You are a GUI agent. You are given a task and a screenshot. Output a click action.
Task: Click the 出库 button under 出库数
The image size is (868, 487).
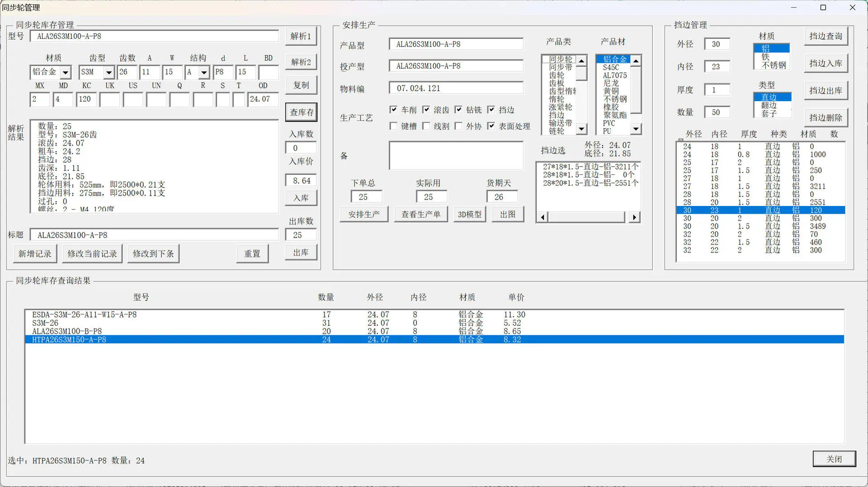(x=301, y=253)
